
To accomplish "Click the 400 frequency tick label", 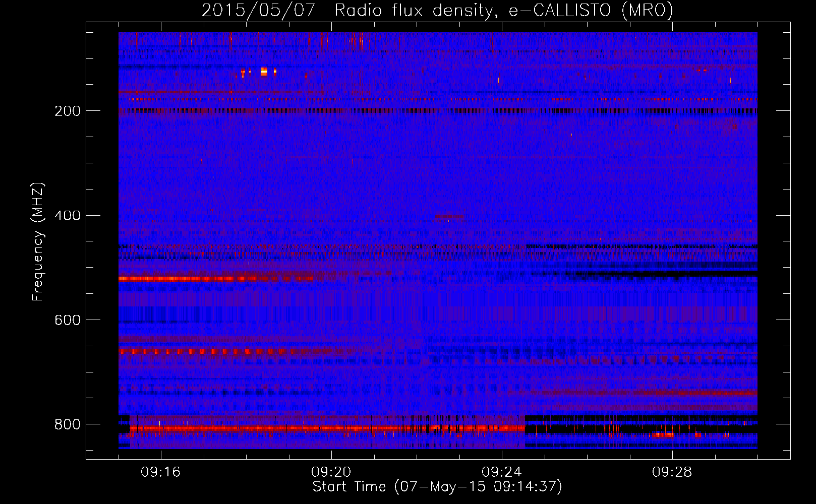I will [68, 216].
